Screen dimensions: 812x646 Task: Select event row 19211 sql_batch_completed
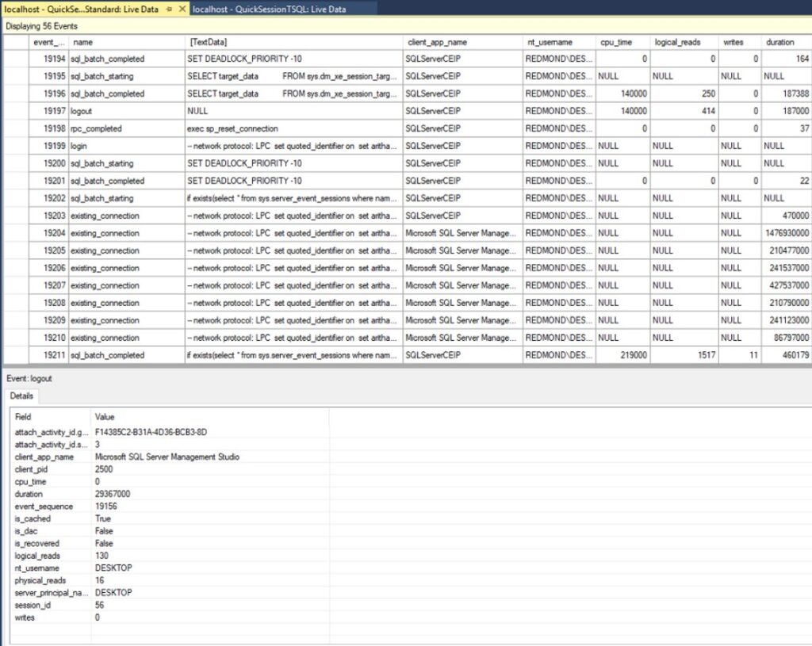408,355
